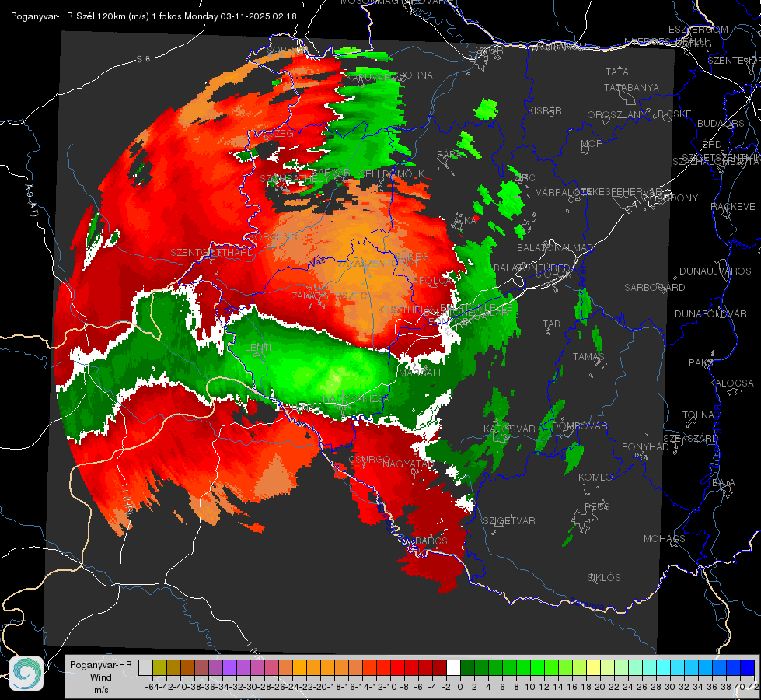Click the PAKS label
The image size is (761, 700).
coord(701,362)
